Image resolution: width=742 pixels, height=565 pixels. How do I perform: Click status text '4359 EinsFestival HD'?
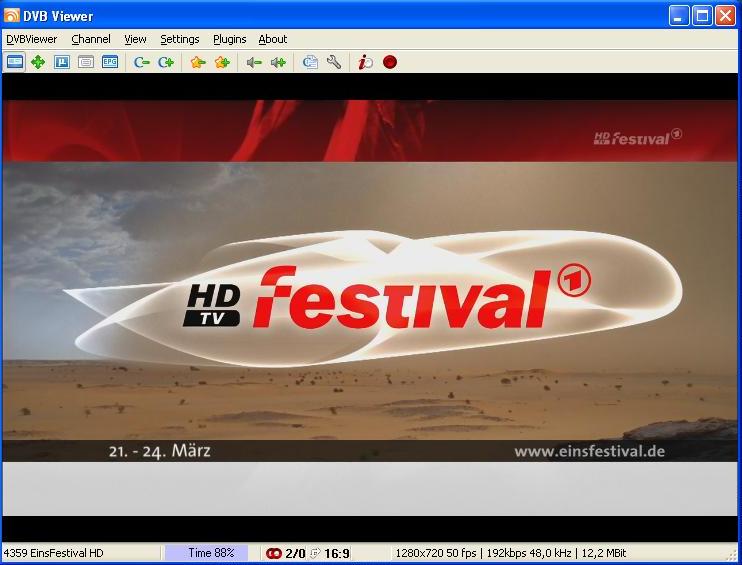point(53,553)
